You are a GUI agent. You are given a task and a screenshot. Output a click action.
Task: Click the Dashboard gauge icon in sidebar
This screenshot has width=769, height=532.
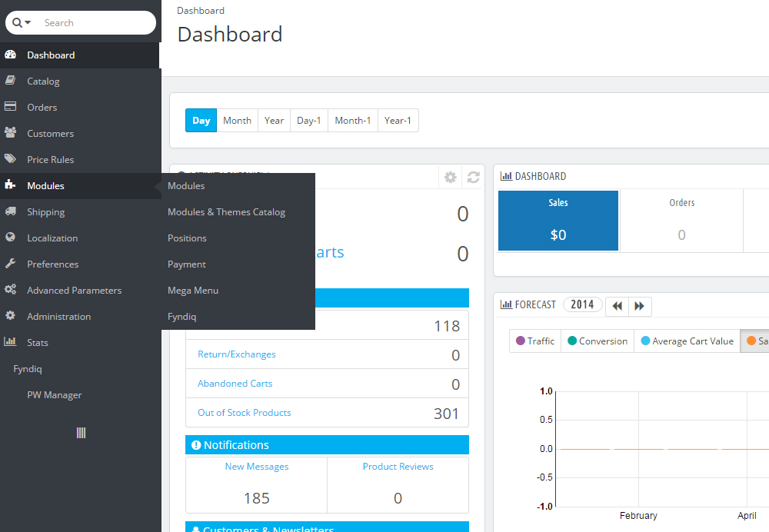[10, 55]
